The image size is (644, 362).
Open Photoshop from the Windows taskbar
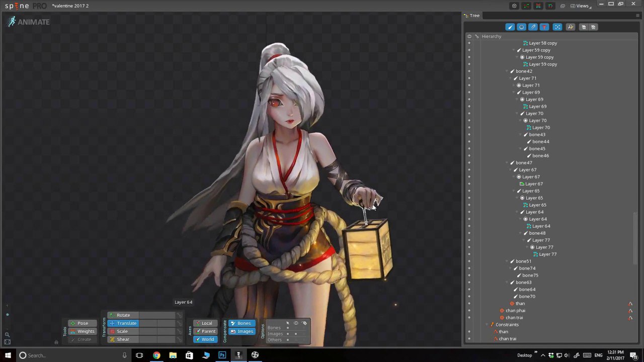click(222, 355)
